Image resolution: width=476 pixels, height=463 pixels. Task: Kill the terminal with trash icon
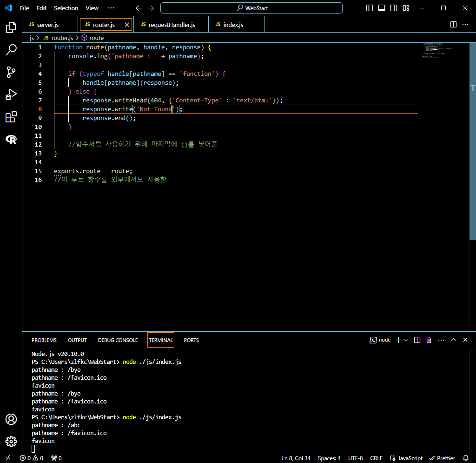[x=429, y=340]
